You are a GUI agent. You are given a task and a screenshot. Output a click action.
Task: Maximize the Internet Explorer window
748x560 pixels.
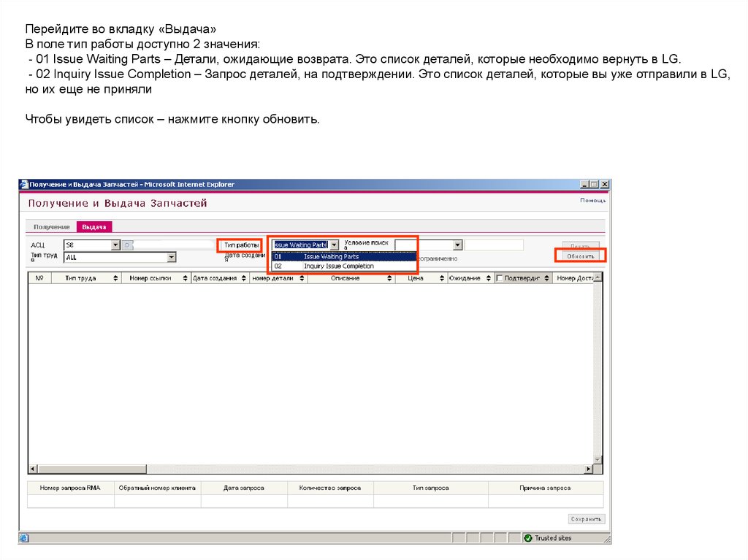(x=594, y=185)
